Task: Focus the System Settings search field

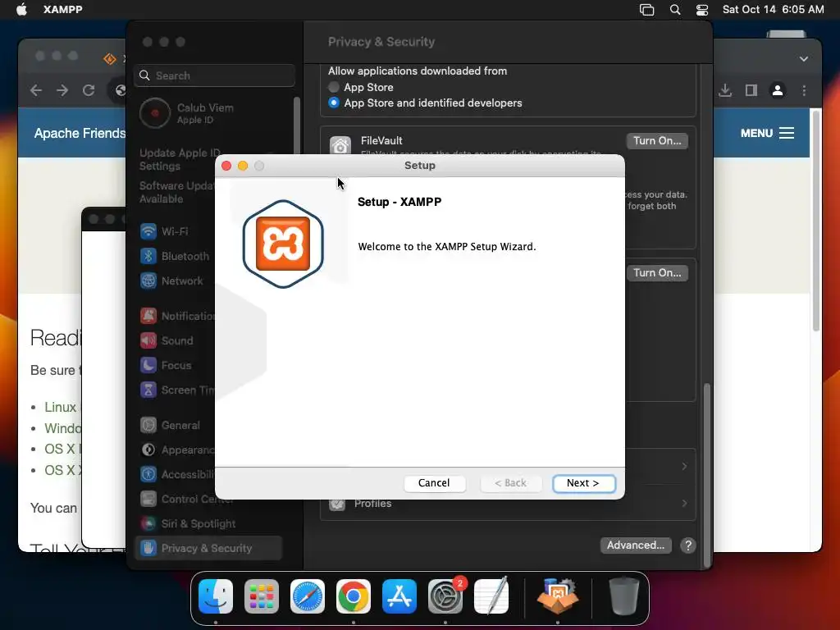Action: pos(214,75)
